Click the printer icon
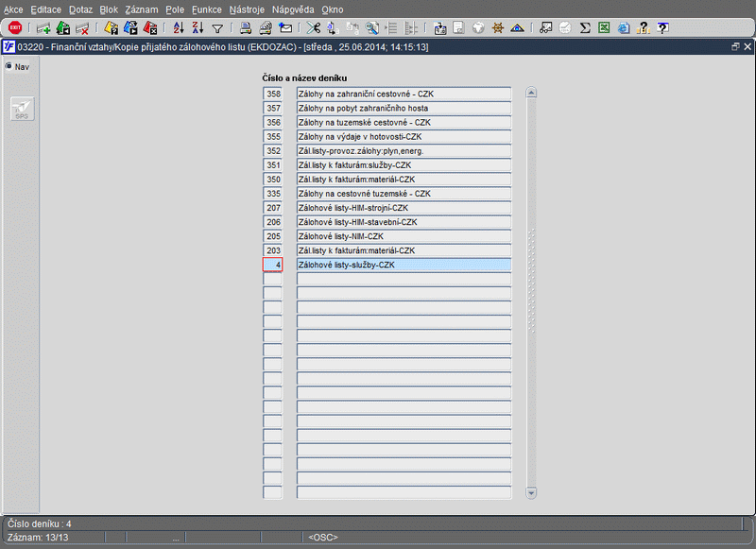 click(x=246, y=28)
